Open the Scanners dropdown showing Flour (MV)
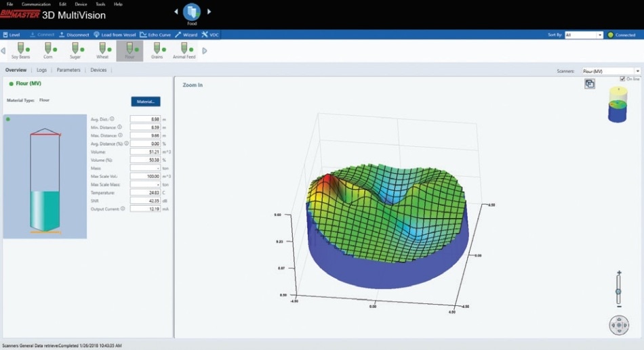 (611, 71)
